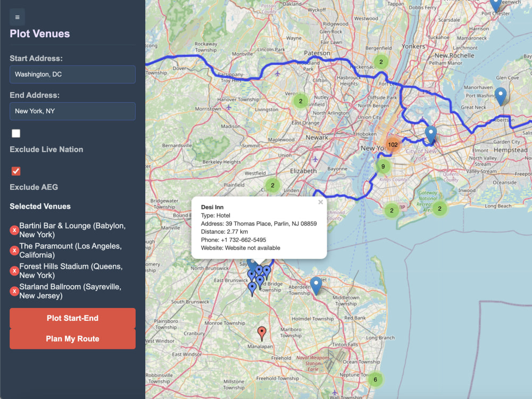This screenshot has height=399, width=532.
Task: Open the cluster of 2 near Gateway Recreation Area
Action: 439,209
